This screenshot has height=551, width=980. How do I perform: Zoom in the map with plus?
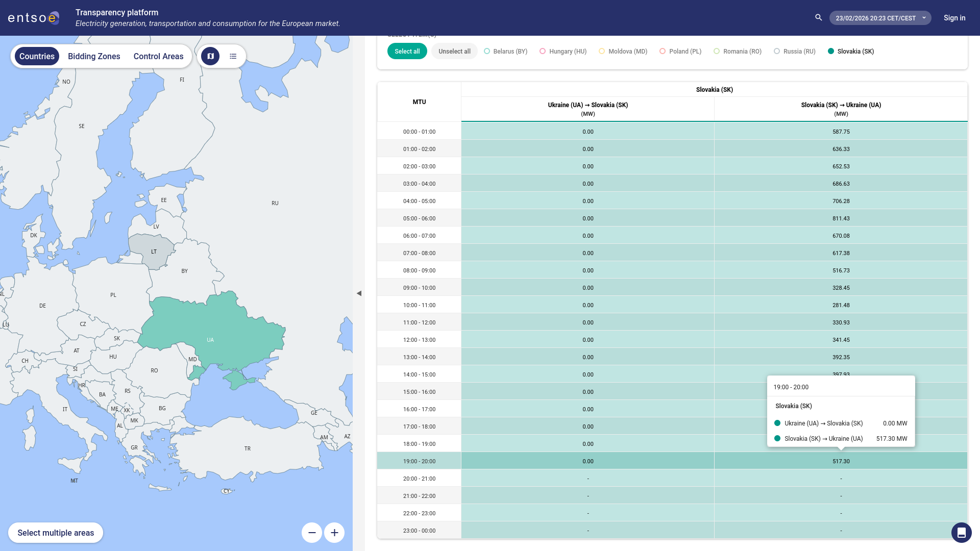(334, 533)
